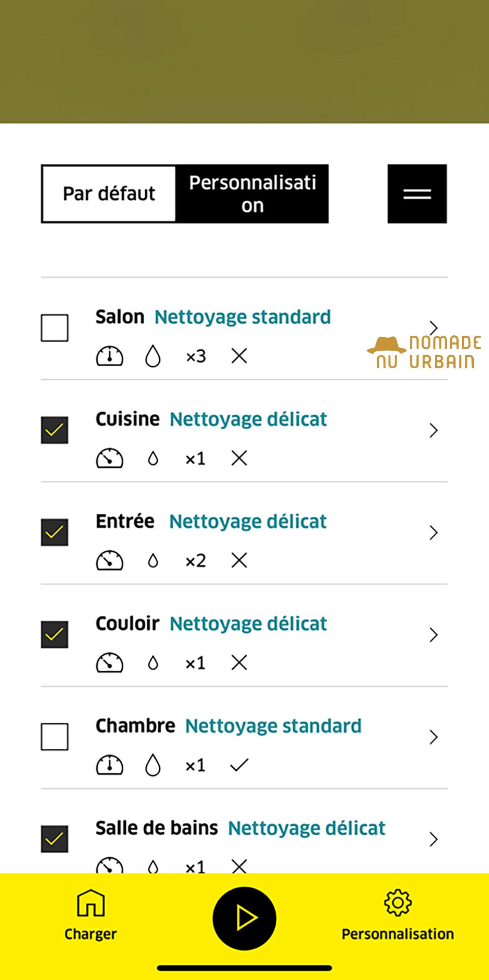Screen dimensions: 489x980
Task: Click the Cuisine suction gauge icon
Action: coord(110,458)
